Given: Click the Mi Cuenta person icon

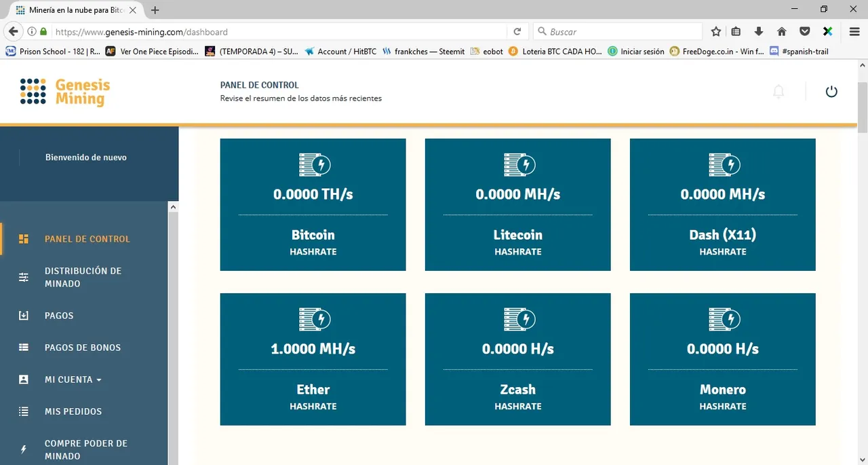Looking at the screenshot, I should pos(24,379).
